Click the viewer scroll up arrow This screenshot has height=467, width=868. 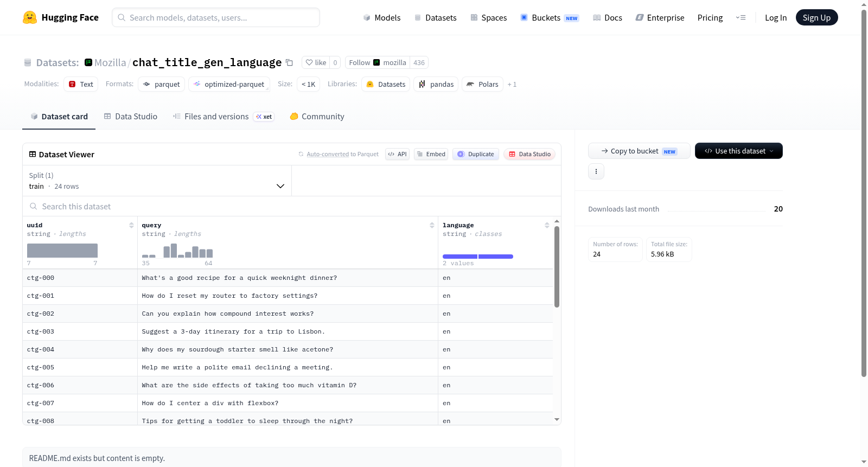(x=557, y=221)
